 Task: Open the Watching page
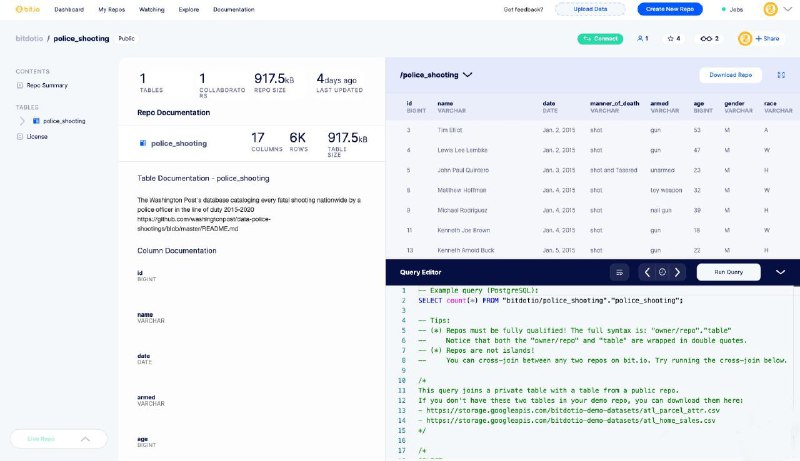(152, 9)
